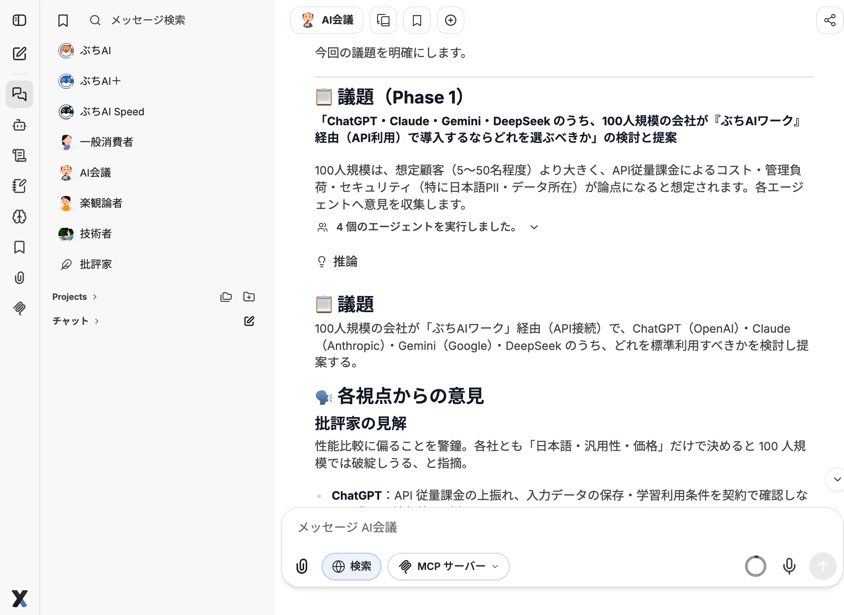
Task: Open the prompt scroll icon in the left rail
Action: tap(19, 156)
